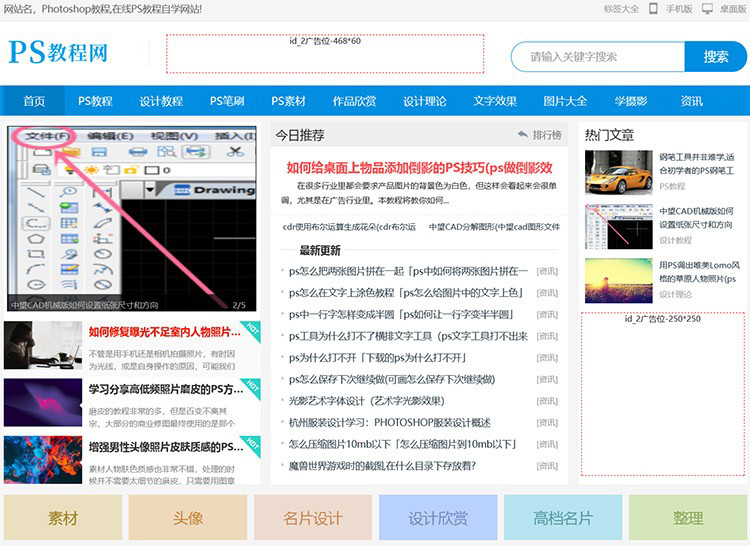Viewport: 750px width, 546px height.
Task: Click 设计教程 category under 中望CAD article
Action: [675, 240]
